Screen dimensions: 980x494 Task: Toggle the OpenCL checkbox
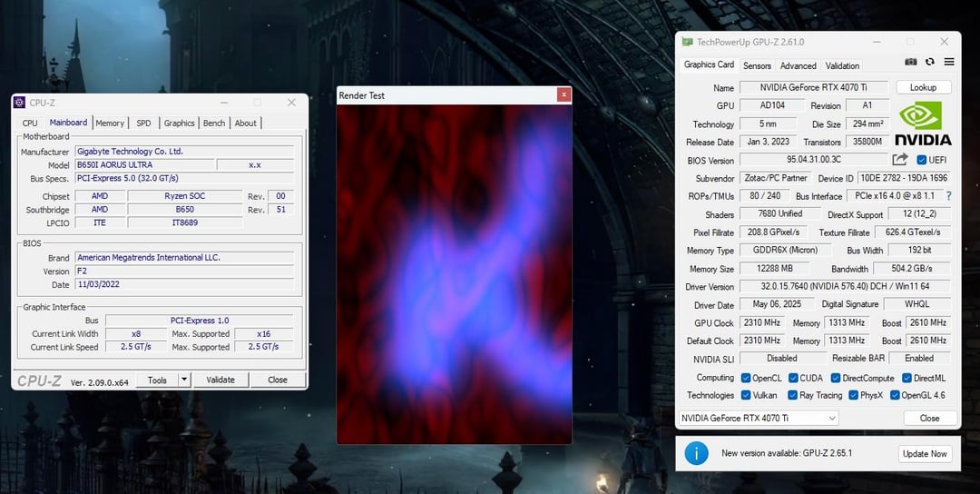[746, 378]
